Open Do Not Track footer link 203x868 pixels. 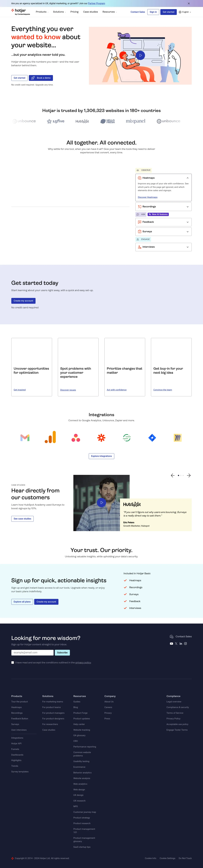click(x=185, y=858)
